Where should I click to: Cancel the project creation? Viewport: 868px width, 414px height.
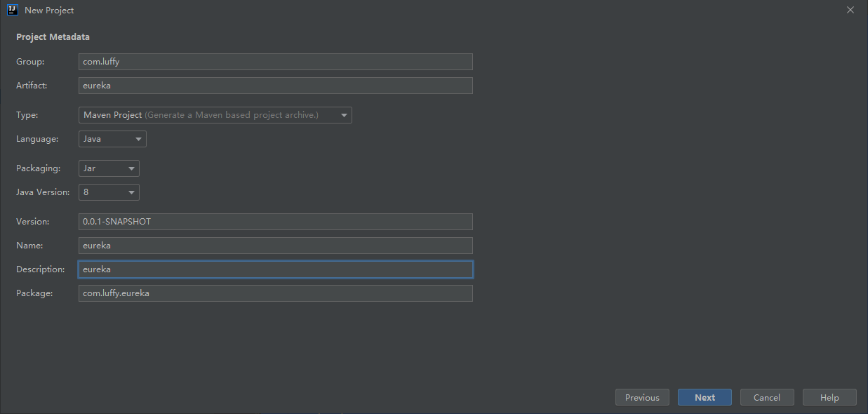[766, 397]
